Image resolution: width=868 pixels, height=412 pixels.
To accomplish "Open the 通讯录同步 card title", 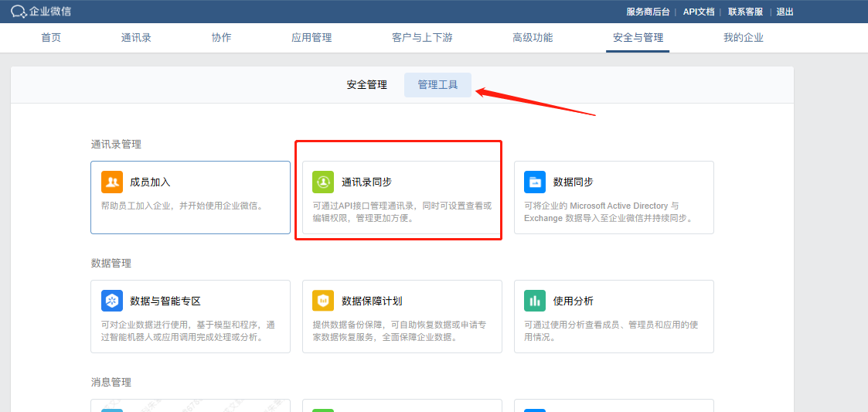I will 367,182.
